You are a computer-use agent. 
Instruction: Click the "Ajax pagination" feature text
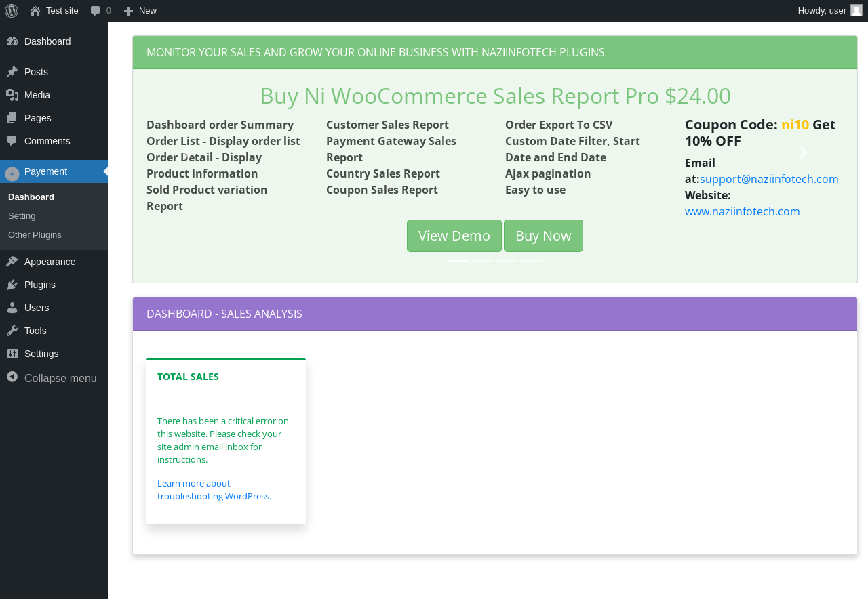pos(548,173)
